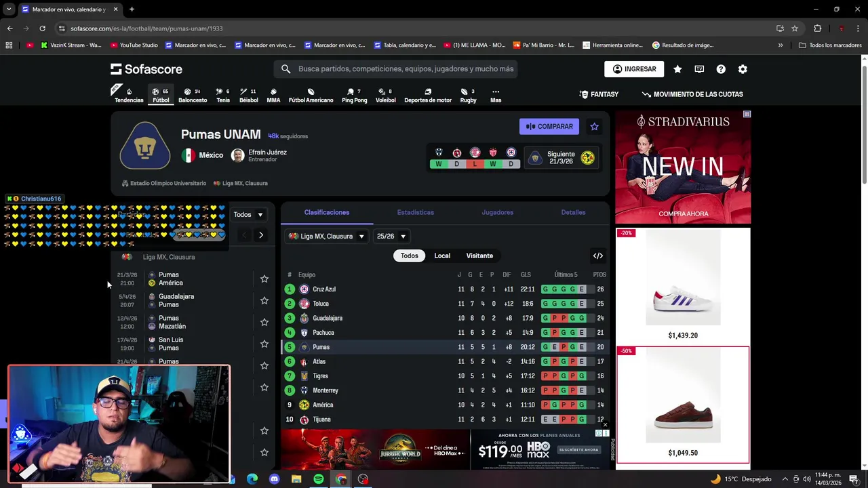Open the Liga MX, Clausura league link
The width and height of the screenshot is (868, 488).
coord(241,183)
